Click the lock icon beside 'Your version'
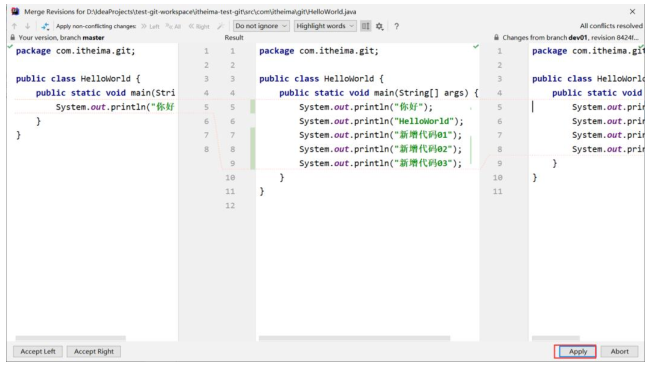 click(x=13, y=37)
